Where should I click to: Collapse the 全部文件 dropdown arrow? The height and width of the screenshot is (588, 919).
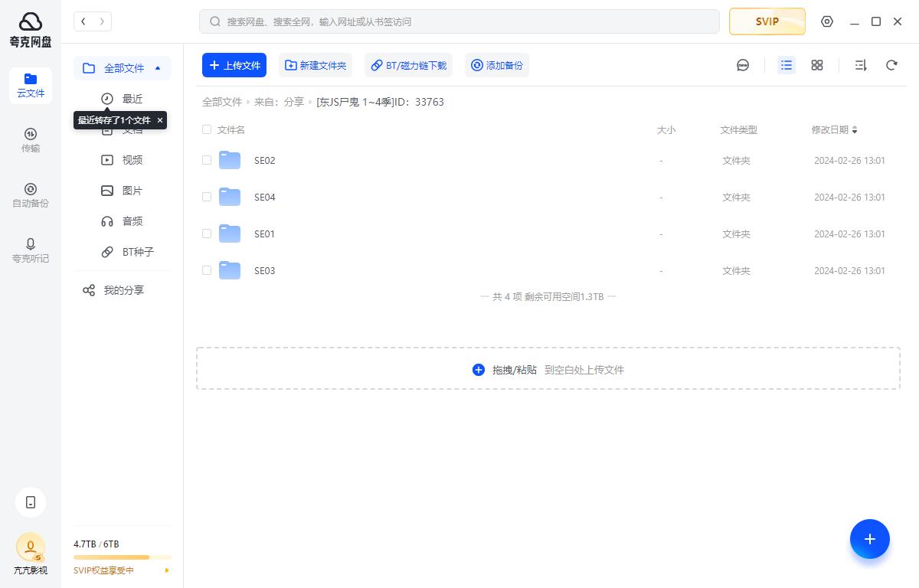pyautogui.click(x=158, y=68)
